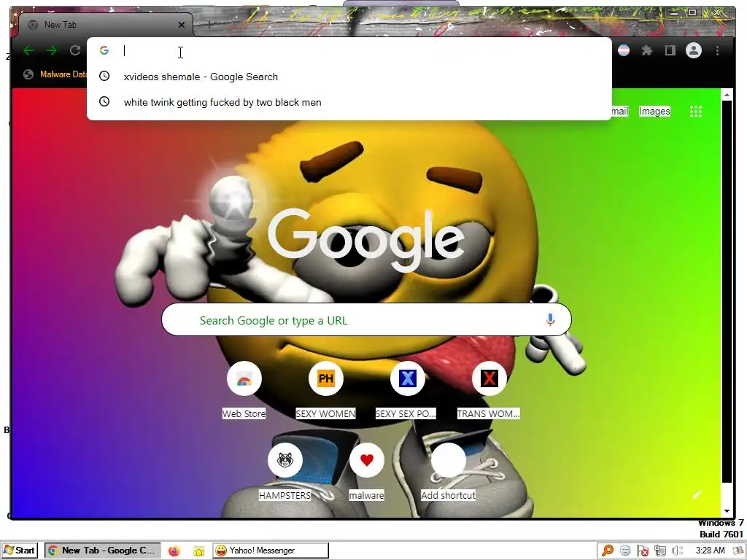
Task: Open the network tray icon
Action: pos(659,551)
